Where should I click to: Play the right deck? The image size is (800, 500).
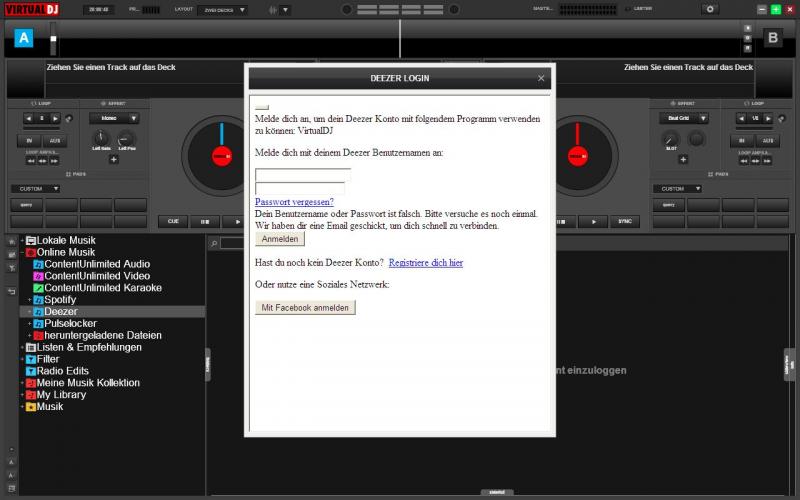[593, 221]
